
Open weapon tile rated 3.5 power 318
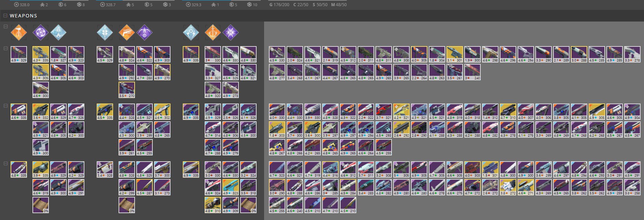pyautogui.click(x=248, y=187)
